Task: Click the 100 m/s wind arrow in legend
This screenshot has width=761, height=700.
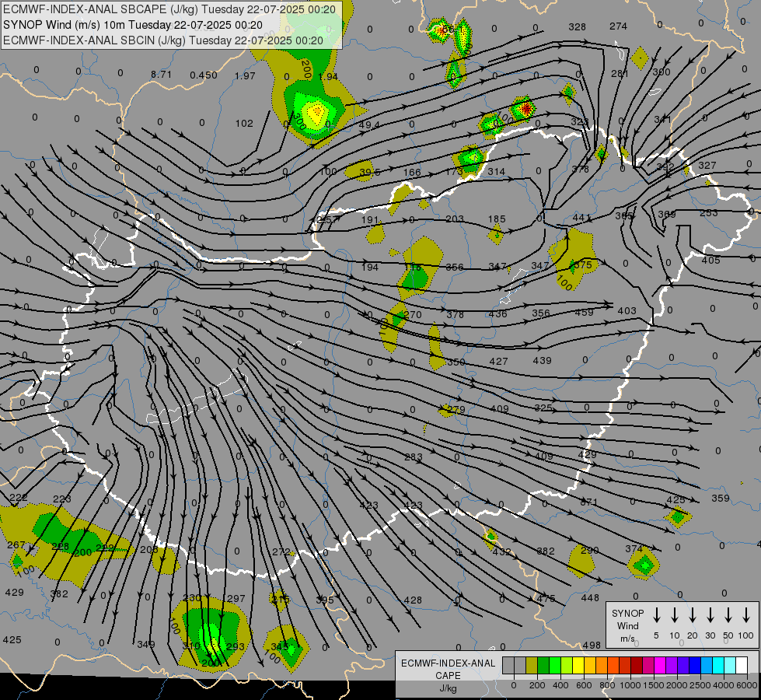Action: click(746, 615)
